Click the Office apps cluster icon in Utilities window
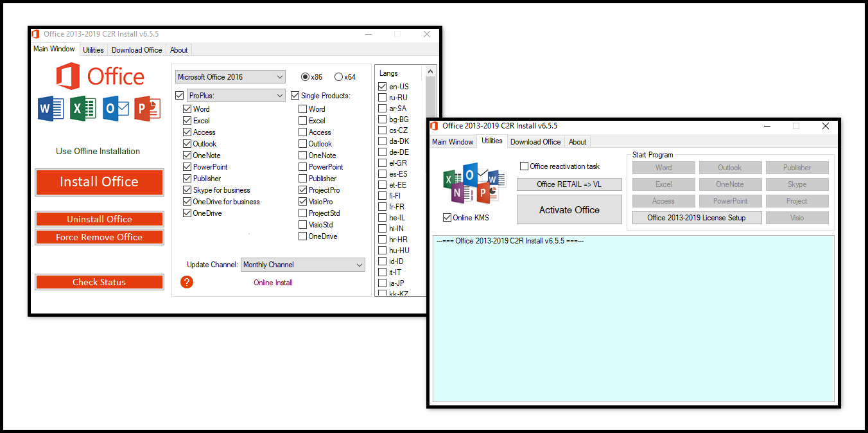The height and width of the screenshot is (433, 868). point(474,184)
